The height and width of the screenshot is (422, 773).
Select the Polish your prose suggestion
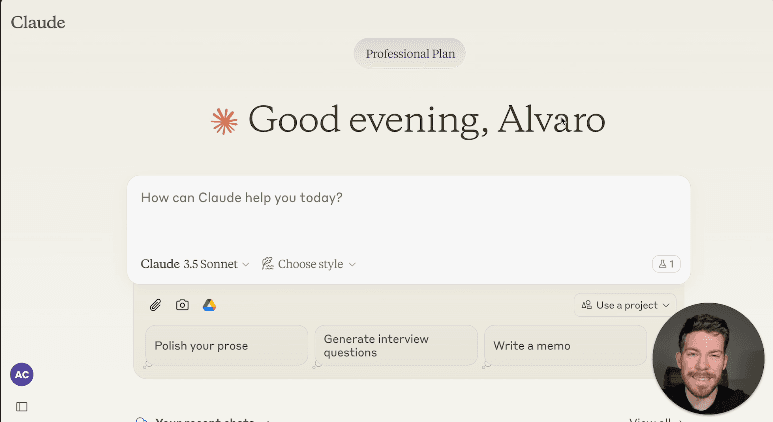[x=226, y=346]
